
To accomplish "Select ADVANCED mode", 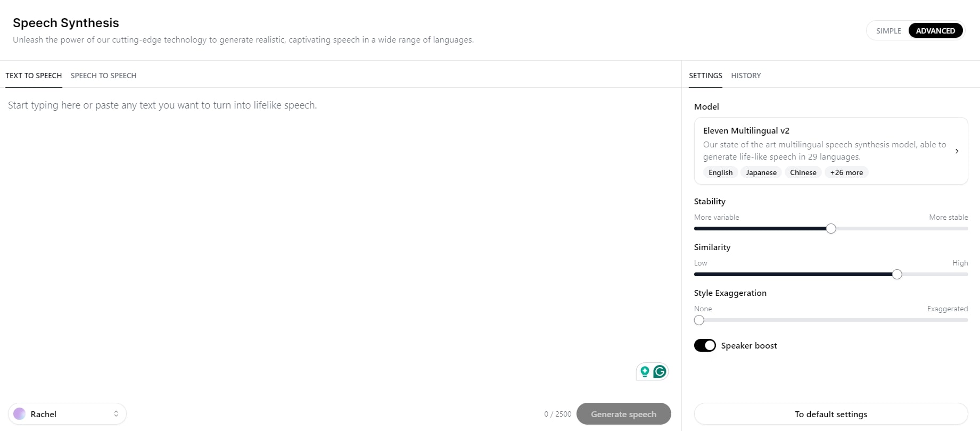I will [x=935, y=31].
